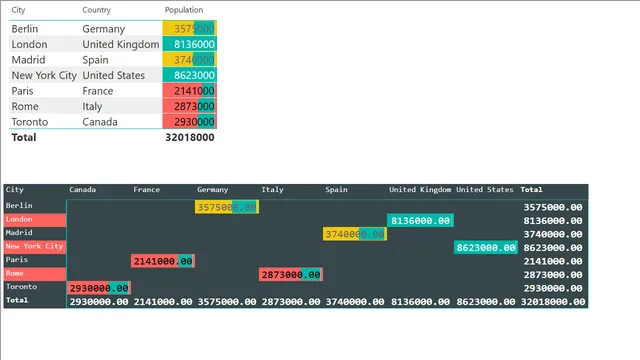The width and height of the screenshot is (640, 360).
Task: Click the 2873000 population cell
Action: click(x=190, y=107)
